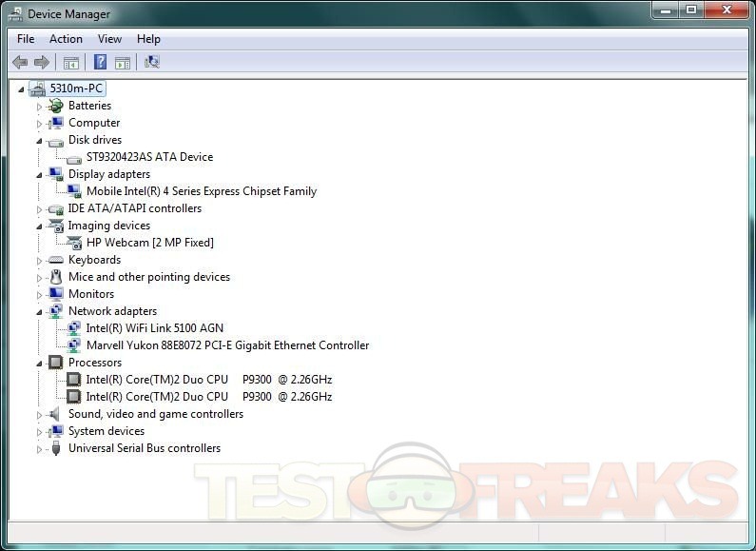Select Intel(R) WiFi Link 5100 AGN text

tap(155, 328)
